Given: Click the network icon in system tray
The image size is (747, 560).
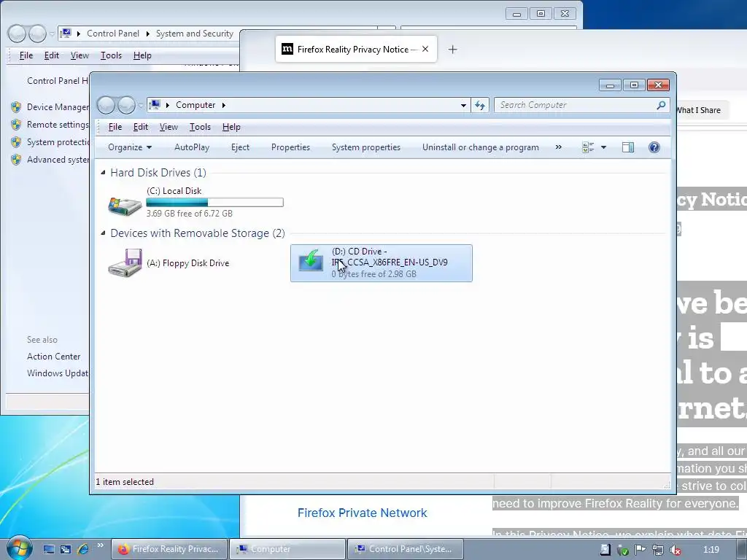Looking at the screenshot, I should pyautogui.click(x=658, y=550).
